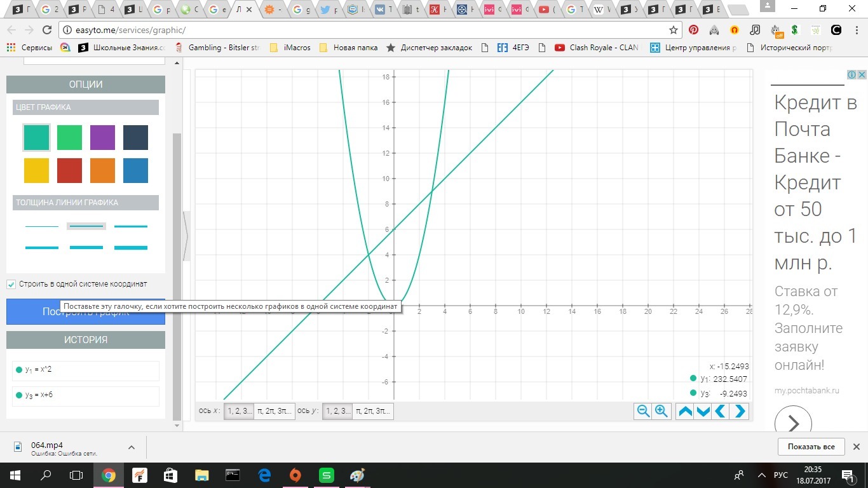Screen dimensions: 868x488
Task: Reload the easyto.me page
Action: [46, 30]
